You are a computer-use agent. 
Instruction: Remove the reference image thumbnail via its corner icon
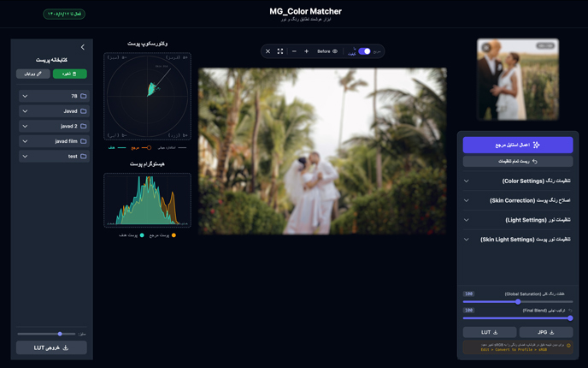(x=486, y=47)
